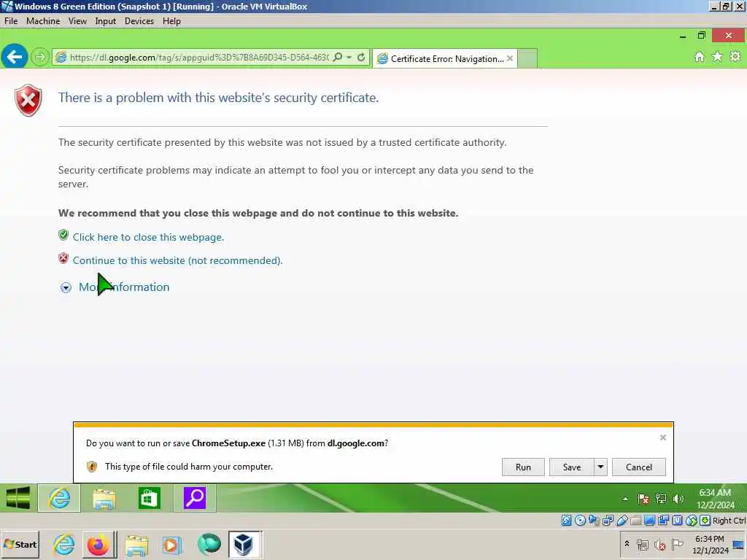Click the address bar search magnifier icon
Image resolution: width=747 pixels, height=560 pixels.
(x=338, y=57)
